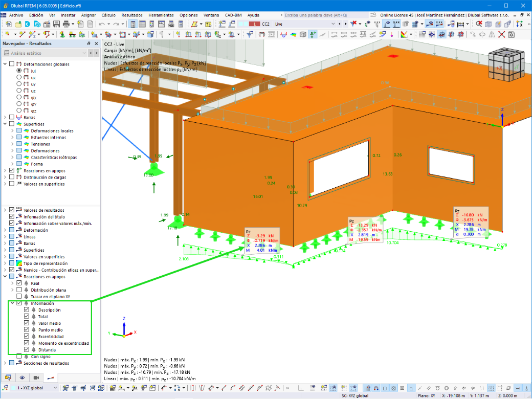Toggle the Reacciones en apoyos result checkbox
The image size is (532, 399).
[x=12, y=171]
